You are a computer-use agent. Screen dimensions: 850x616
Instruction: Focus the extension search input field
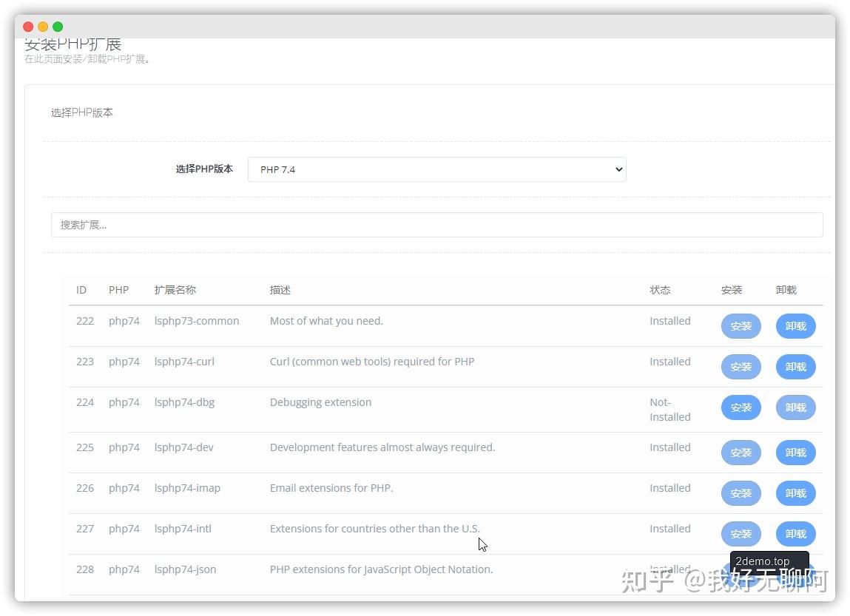pos(437,225)
